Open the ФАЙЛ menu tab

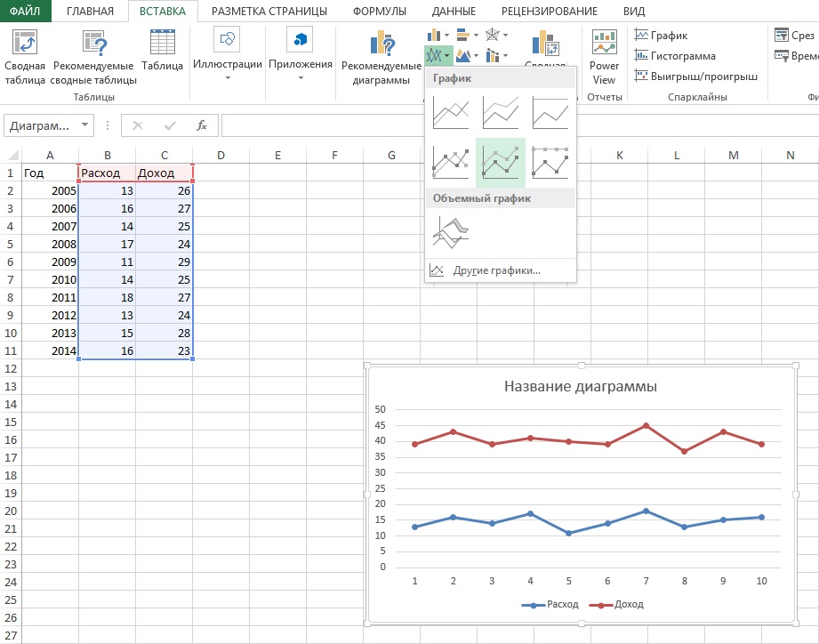[x=25, y=12]
